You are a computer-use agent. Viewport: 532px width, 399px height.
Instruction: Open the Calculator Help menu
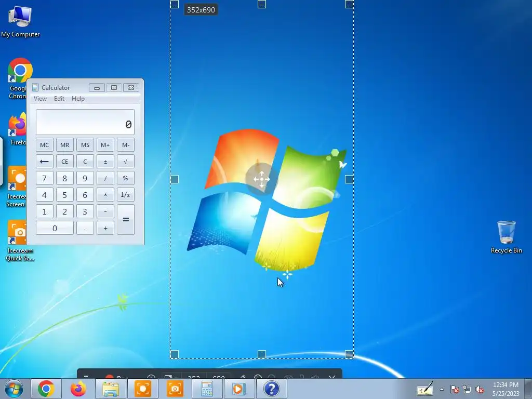(78, 98)
